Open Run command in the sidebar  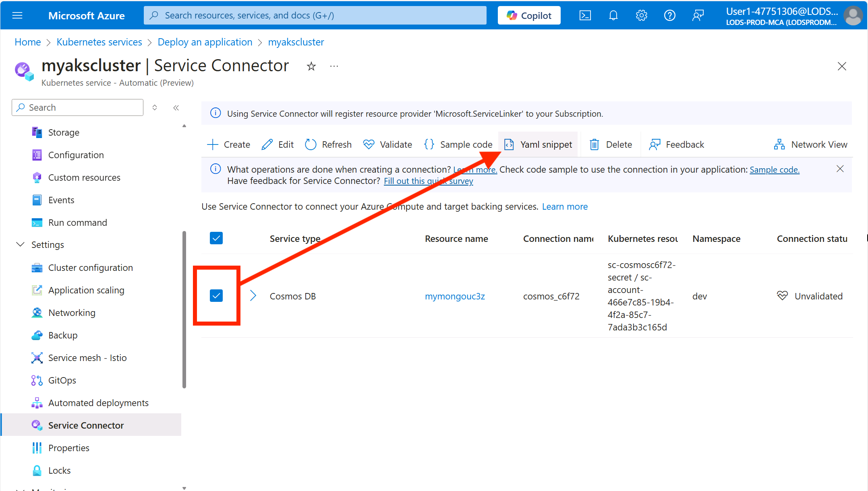click(x=78, y=223)
